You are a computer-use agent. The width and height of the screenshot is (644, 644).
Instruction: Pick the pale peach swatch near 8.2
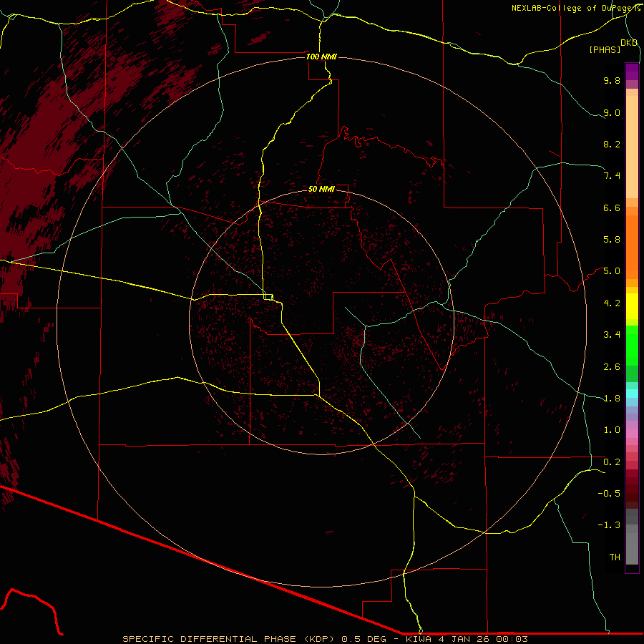(632, 147)
